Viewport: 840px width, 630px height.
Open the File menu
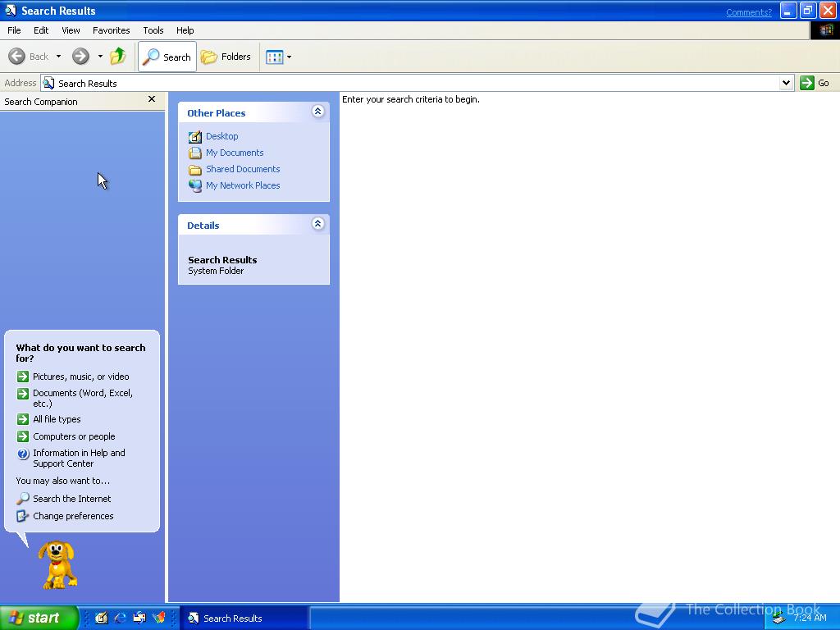(x=14, y=30)
